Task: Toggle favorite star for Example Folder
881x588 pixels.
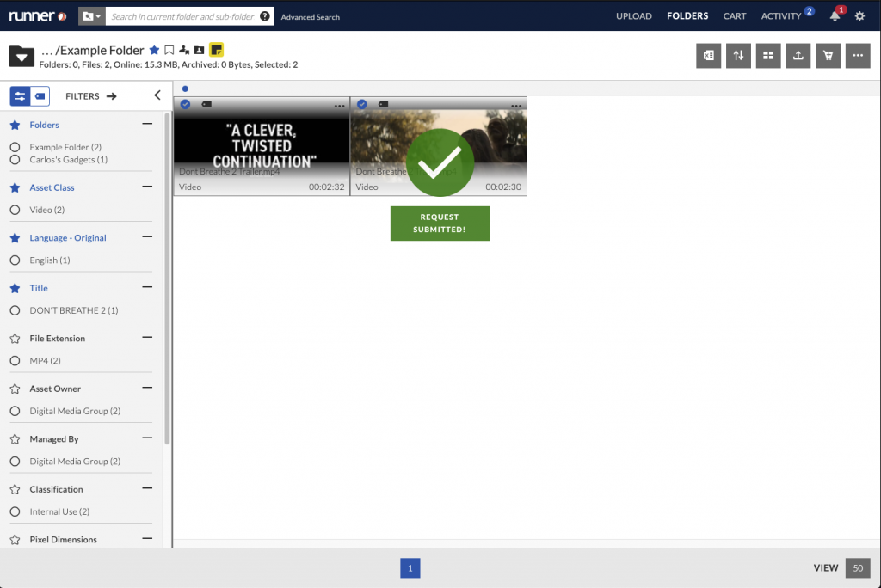Action: 154,50
